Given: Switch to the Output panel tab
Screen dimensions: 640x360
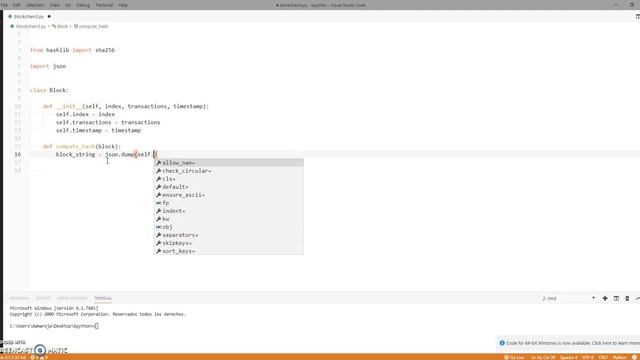Looking at the screenshot, I should click(42, 298).
